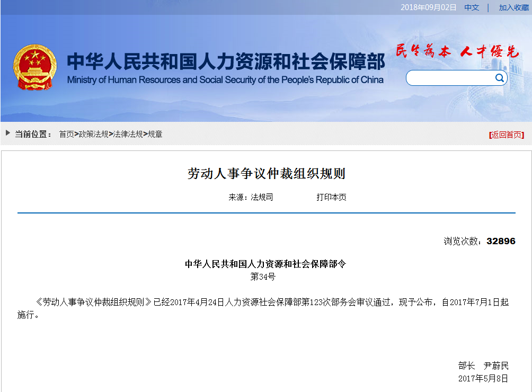Open 政策法规 breadcrumb link
Screen dimensions: 532x392
(94, 134)
